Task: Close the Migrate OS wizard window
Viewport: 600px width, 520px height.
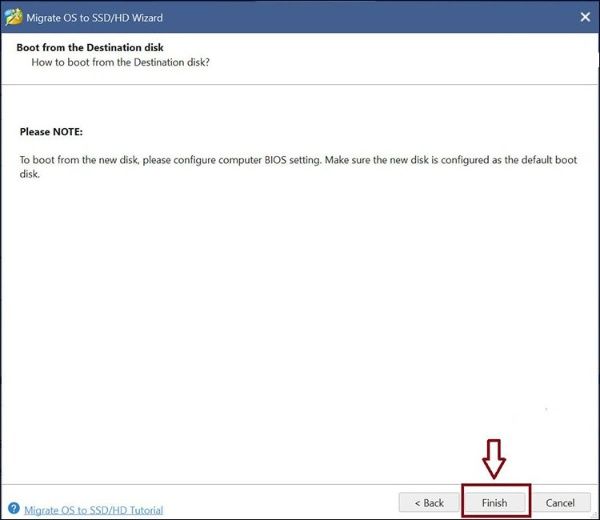Action: tap(583, 17)
